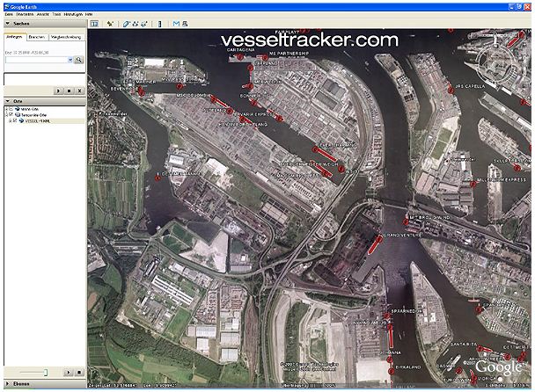Screen dimensions: 535x392
Task: Switch to the Wegbeschreibung tab
Action: (x=66, y=37)
